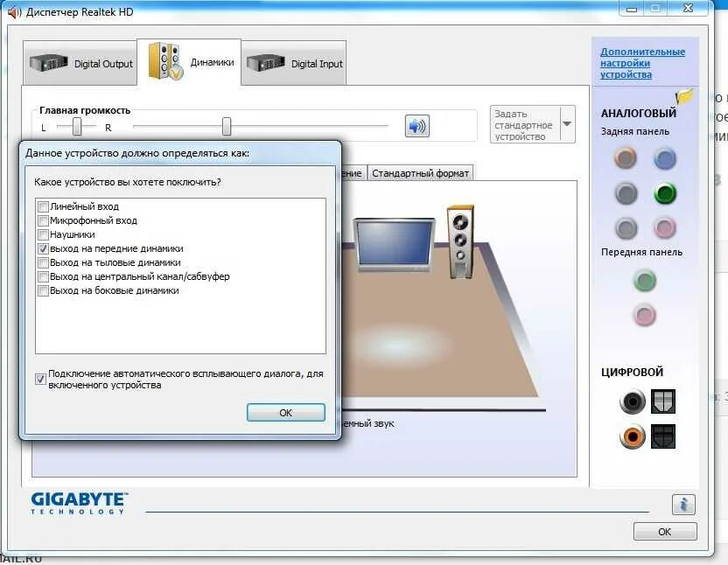Open Дополнительные настройки устройства link
Screen dimensions: 728x565
(642, 63)
